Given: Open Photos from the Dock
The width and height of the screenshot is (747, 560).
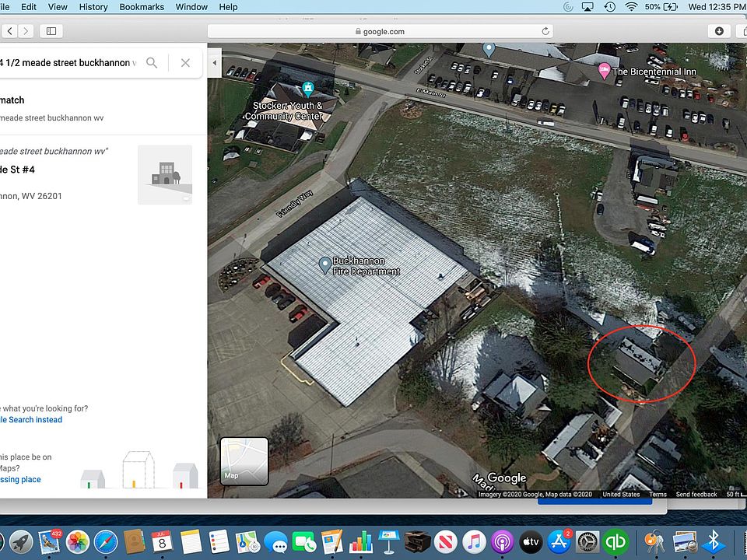Looking at the screenshot, I should [x=78, y=542].
